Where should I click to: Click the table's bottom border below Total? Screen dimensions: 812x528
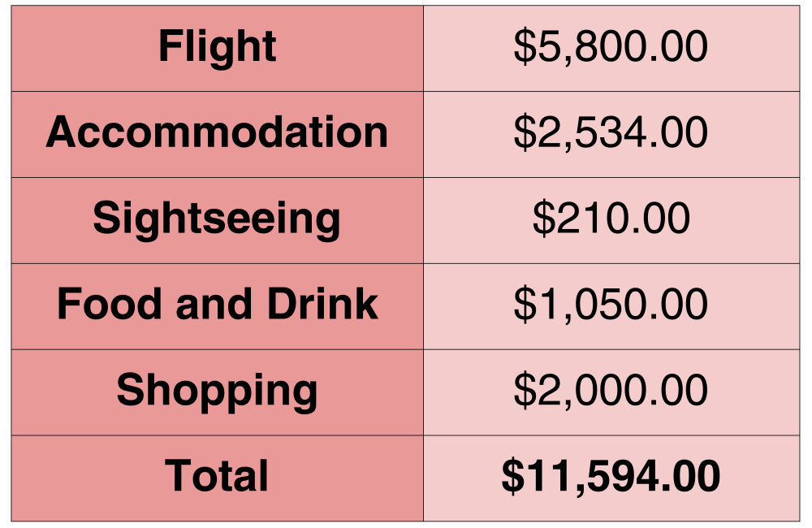click(406, 521)
